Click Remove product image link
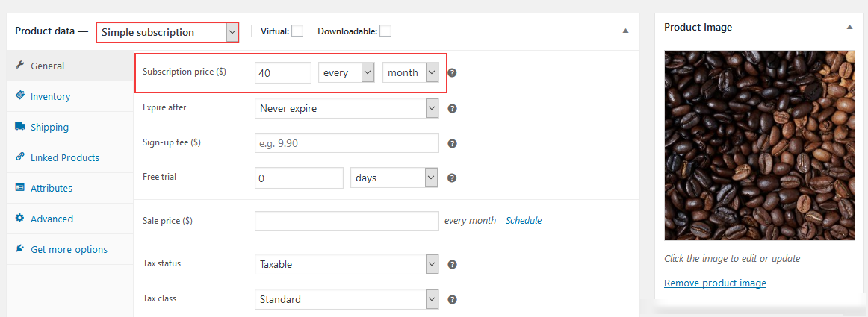 715,283
